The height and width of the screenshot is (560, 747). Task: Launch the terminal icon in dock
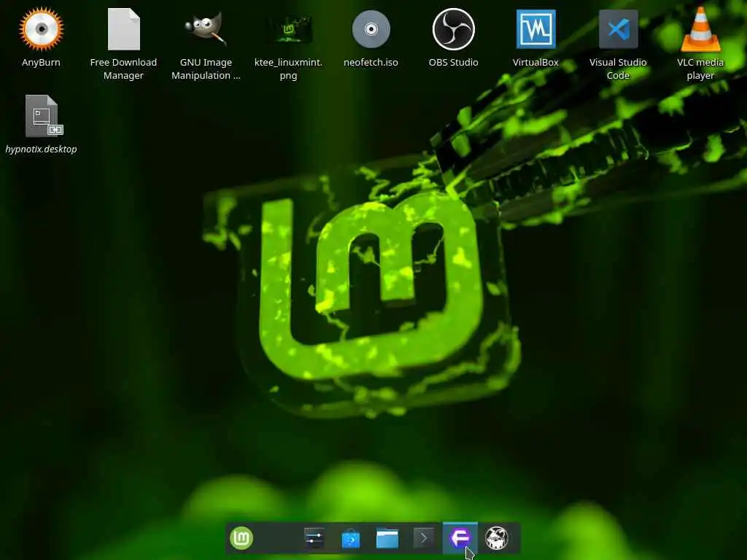coord(424,538)
